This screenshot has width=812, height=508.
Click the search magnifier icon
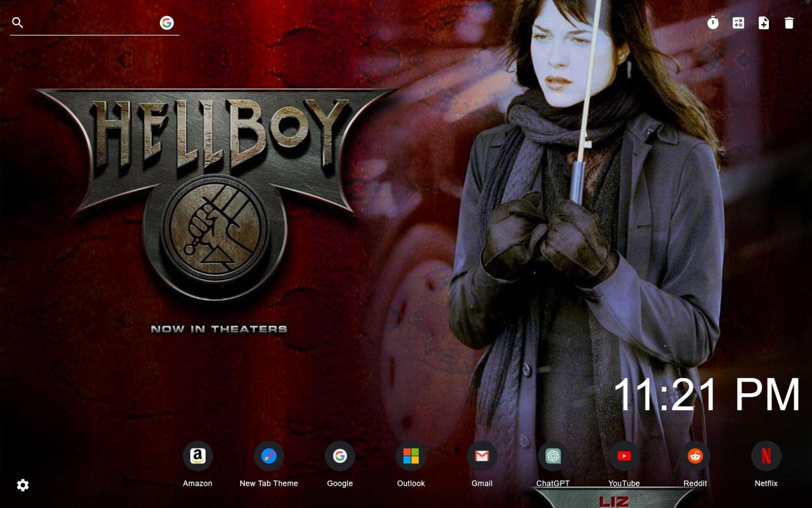(x=18, y=23)
